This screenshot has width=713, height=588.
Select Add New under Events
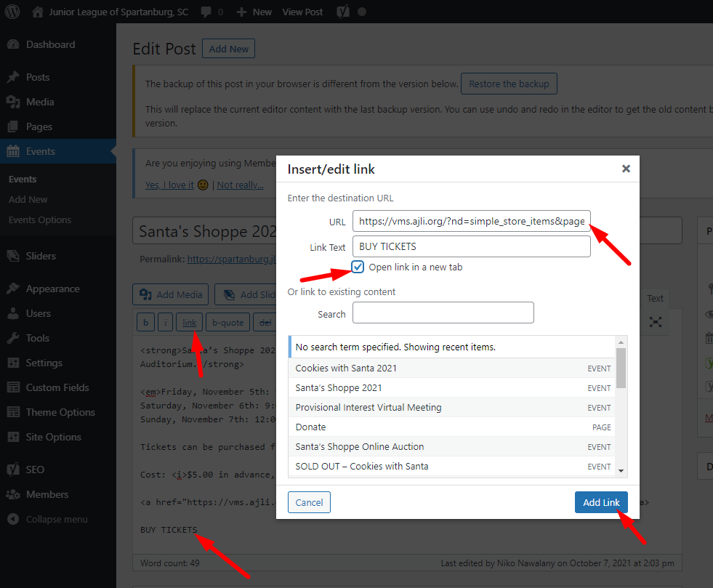click(x=28, y=200)
